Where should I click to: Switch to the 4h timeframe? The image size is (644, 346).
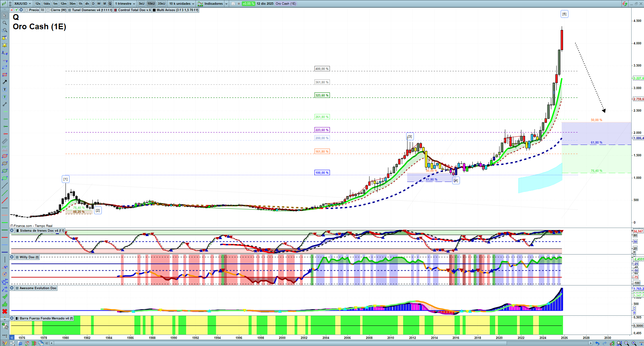[x=87, y=4]
